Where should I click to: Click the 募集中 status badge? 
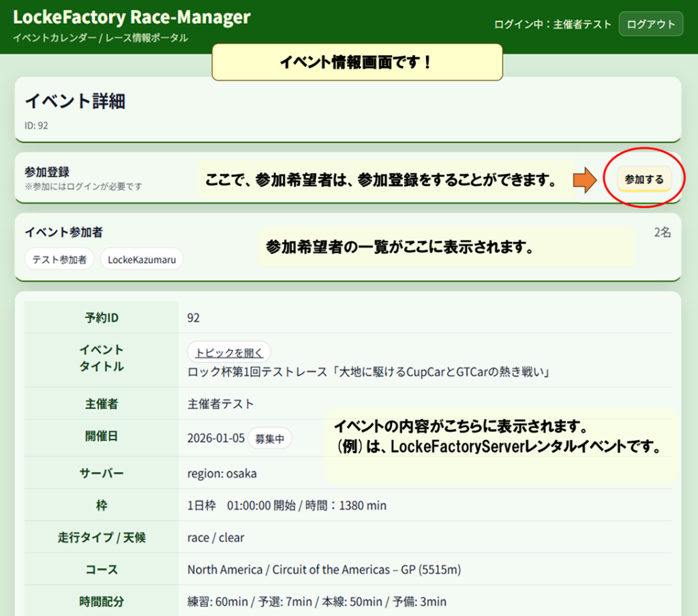269,439
